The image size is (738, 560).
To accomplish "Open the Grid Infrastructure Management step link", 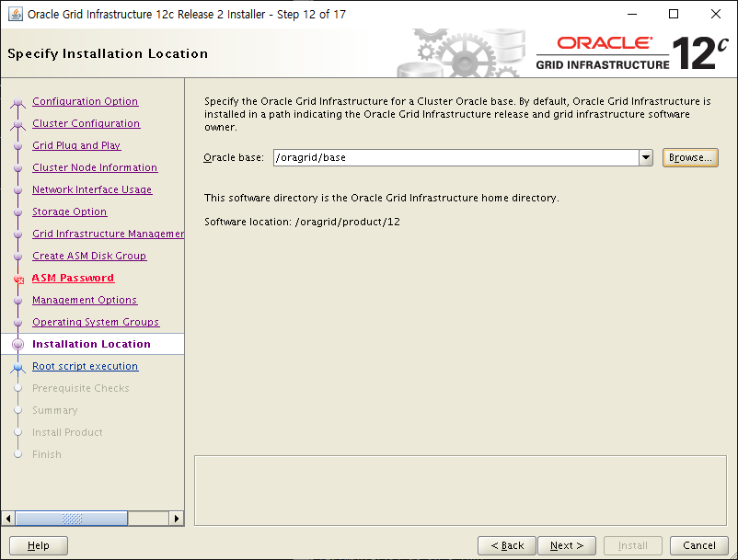I will [x=108, y=234].
